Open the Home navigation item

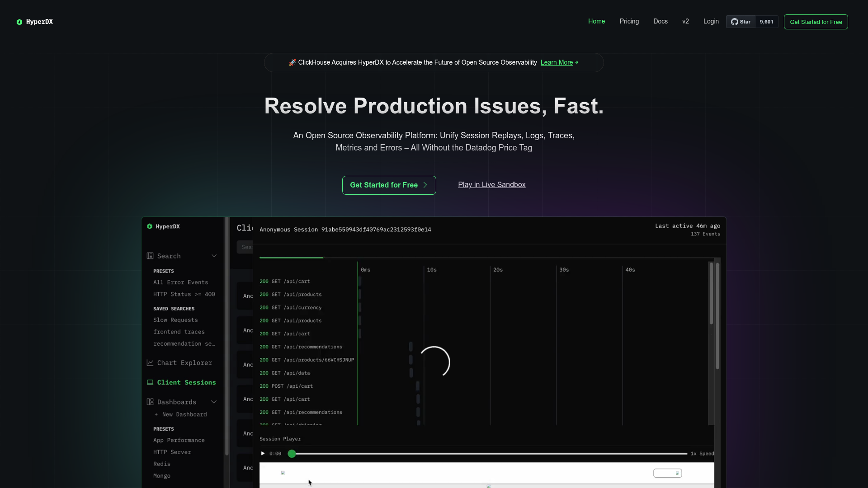pos(596,21)
